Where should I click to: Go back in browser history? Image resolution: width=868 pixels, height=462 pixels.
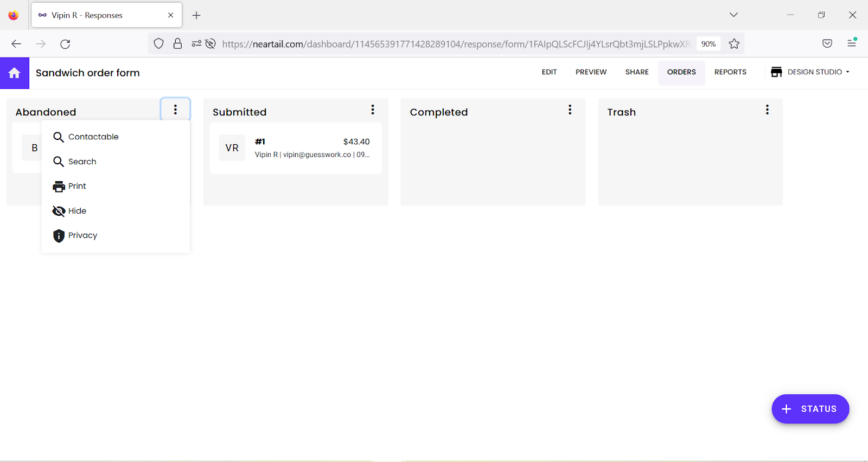click(16, 44)
